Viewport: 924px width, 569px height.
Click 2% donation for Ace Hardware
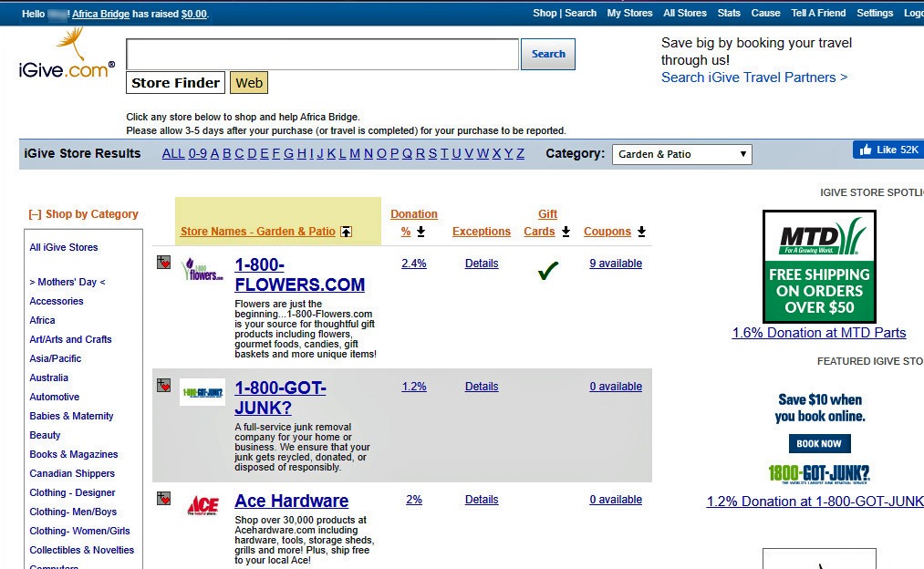tap(414, 500)
